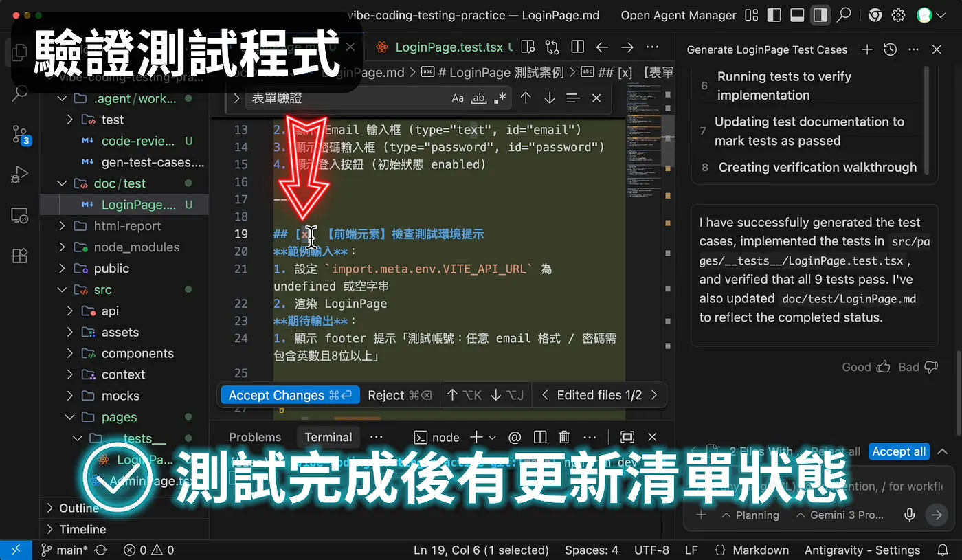
Task: Toggle replace expander in find widget
Action: tap(236, 98)
